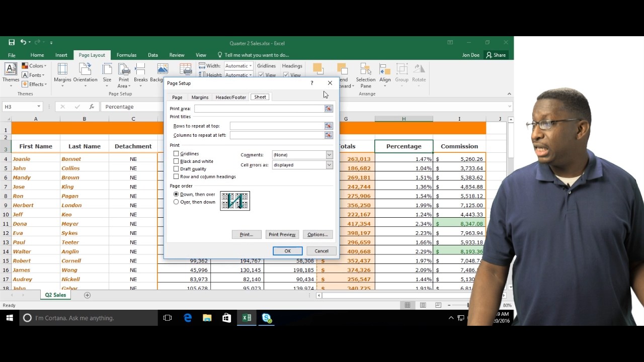
Task: Click the Rotate objects icon
Action: tap(419, 73)
